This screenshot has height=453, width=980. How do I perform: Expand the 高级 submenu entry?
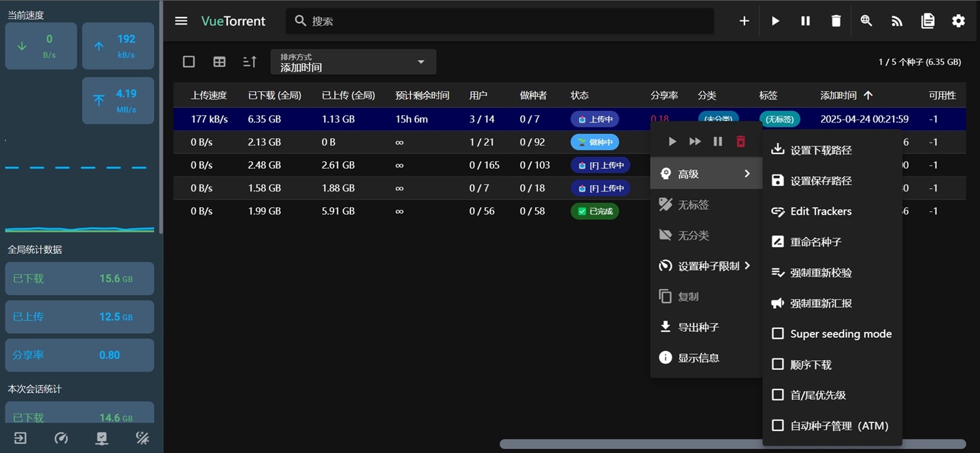706,174
